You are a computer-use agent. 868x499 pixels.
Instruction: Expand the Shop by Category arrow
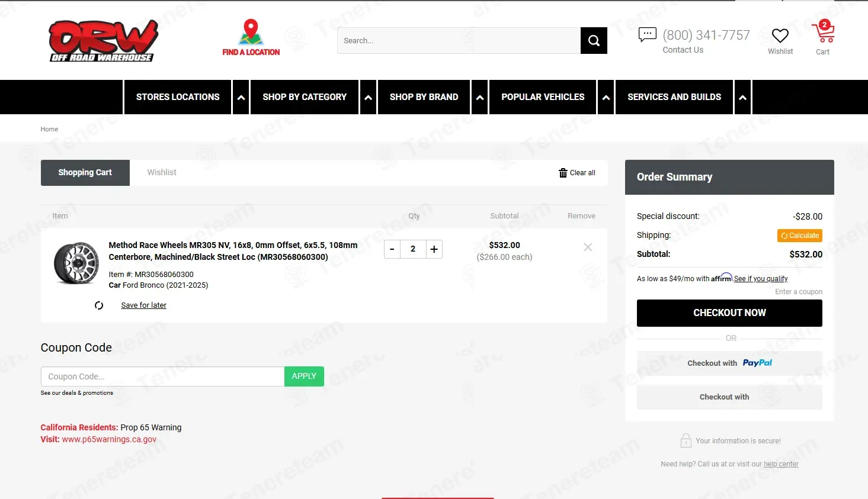369,97
